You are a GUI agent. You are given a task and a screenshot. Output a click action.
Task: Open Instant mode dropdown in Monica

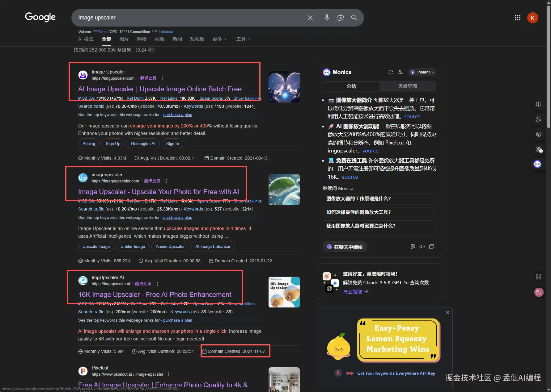[422, 72]
